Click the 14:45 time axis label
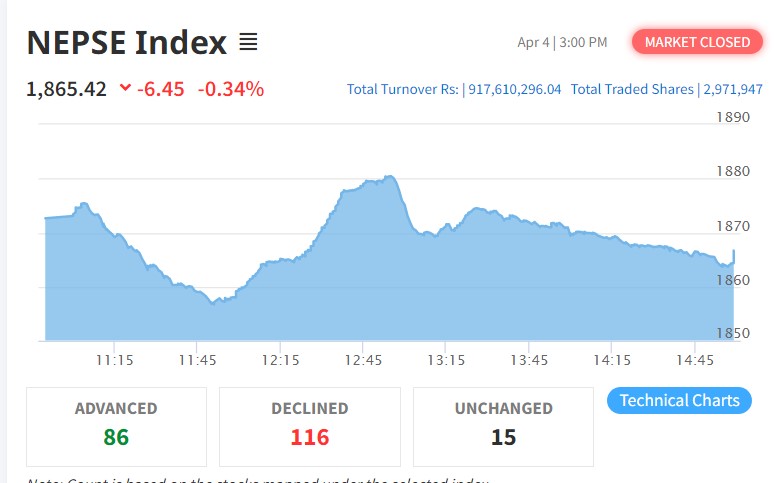 pyautogui.click(x=695, y=360)
